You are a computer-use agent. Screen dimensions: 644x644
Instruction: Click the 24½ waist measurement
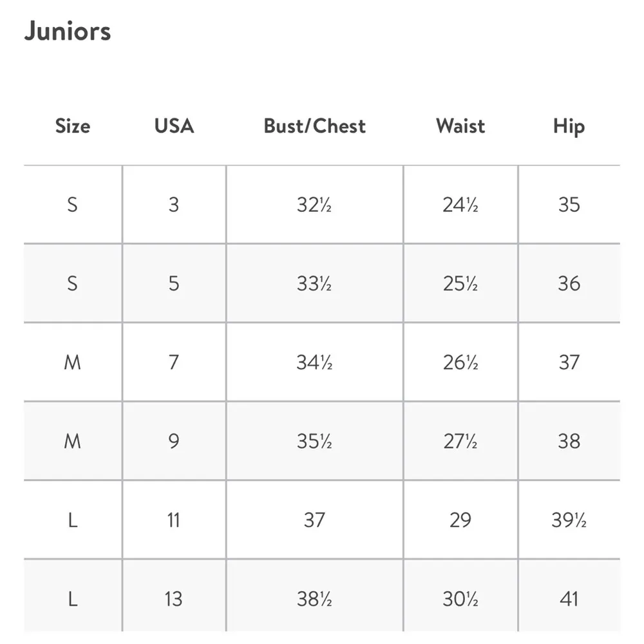tap(460, 205)
